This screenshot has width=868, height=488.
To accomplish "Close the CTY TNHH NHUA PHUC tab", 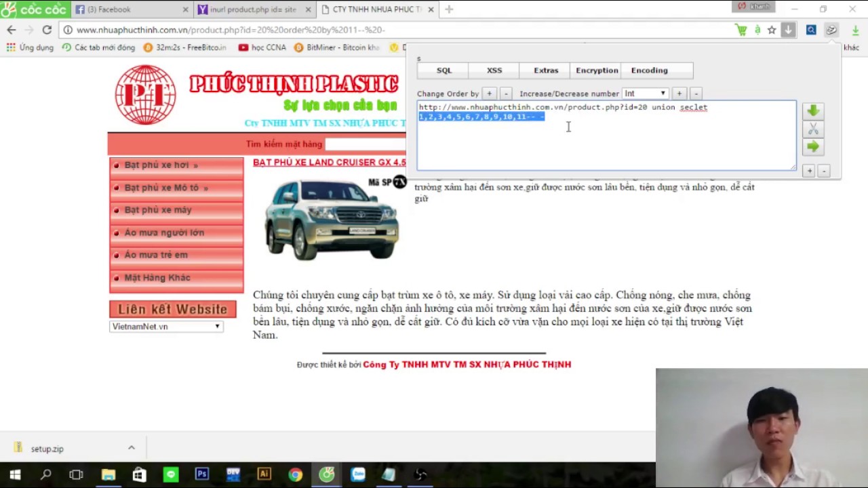I will (431, 9).
